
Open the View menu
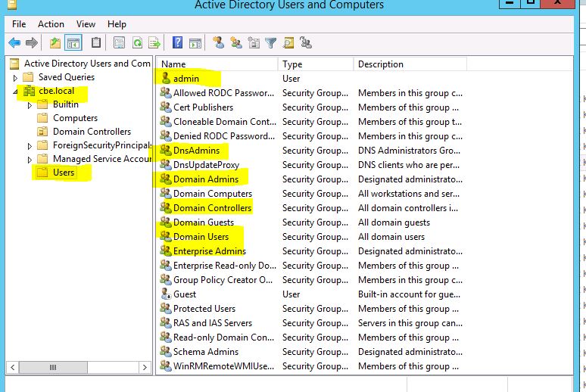point(86,24)
